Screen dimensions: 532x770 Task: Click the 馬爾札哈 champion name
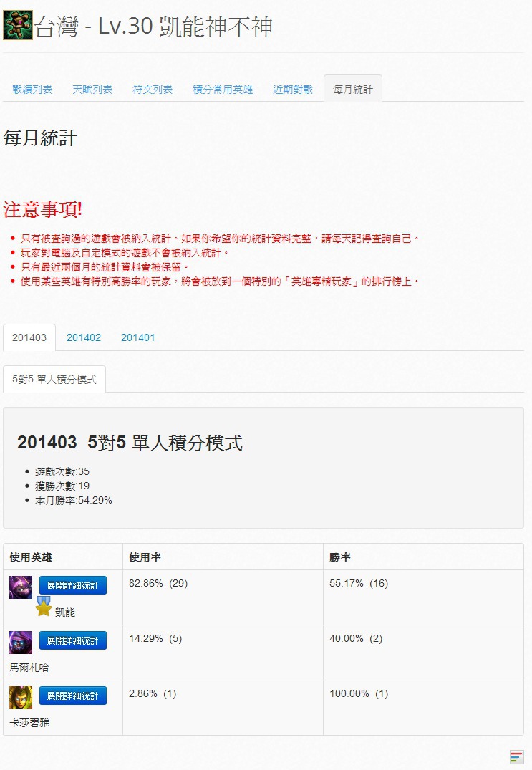29,667
